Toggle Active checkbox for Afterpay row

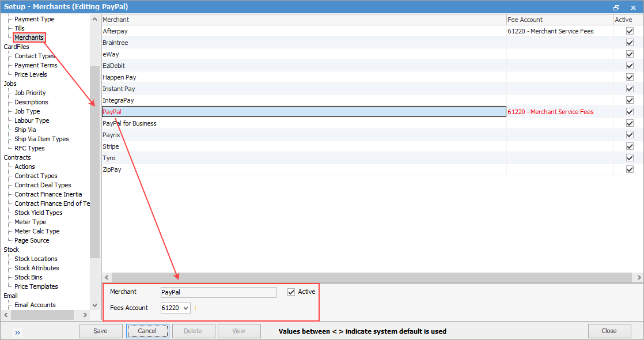click(x=630, y=31)
